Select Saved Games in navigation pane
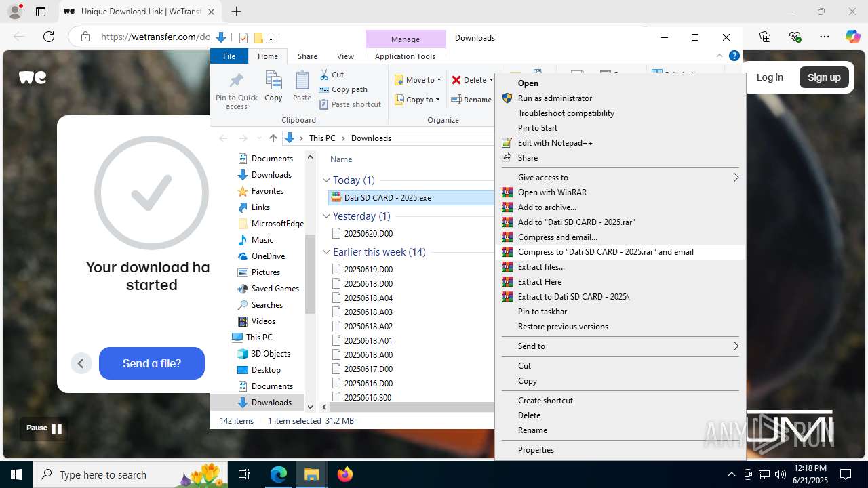Viewport: 868px width, 488px height. pyautogui.click(x=275, y=289)
